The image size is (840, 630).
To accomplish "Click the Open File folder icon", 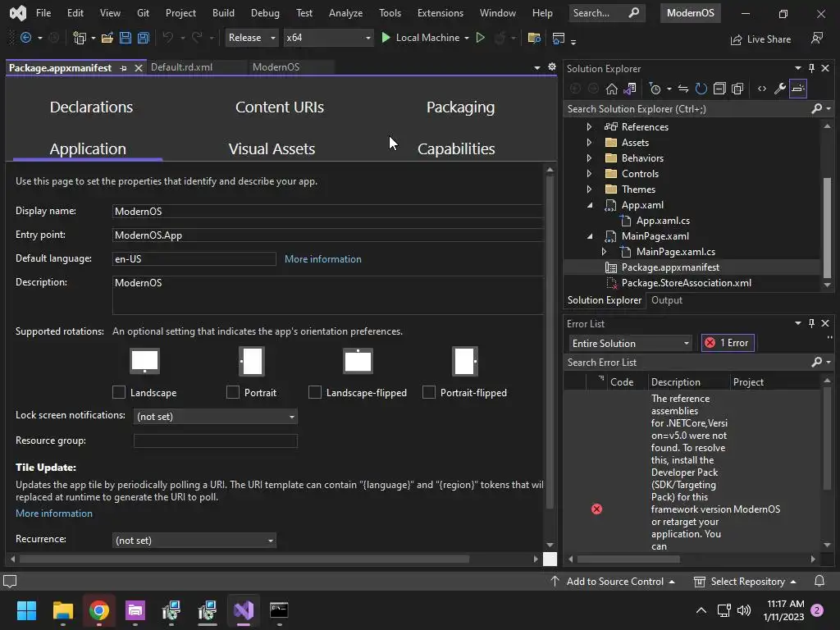I will pyautogui.click(x=107, y=38).
